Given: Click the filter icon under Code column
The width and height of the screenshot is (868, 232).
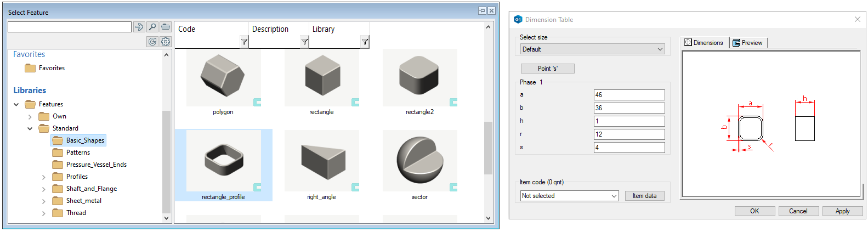Looking at the screenshot, I should [244, 42].
